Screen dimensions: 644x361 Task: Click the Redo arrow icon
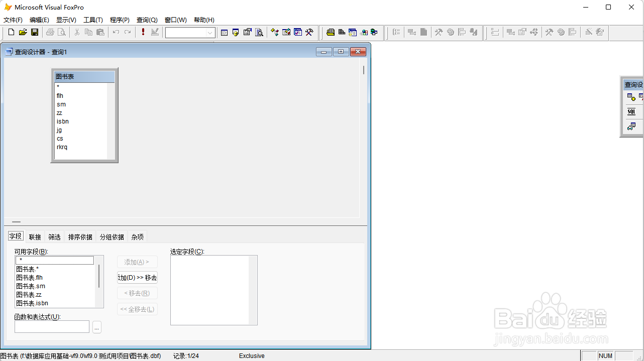pos(127,32)
